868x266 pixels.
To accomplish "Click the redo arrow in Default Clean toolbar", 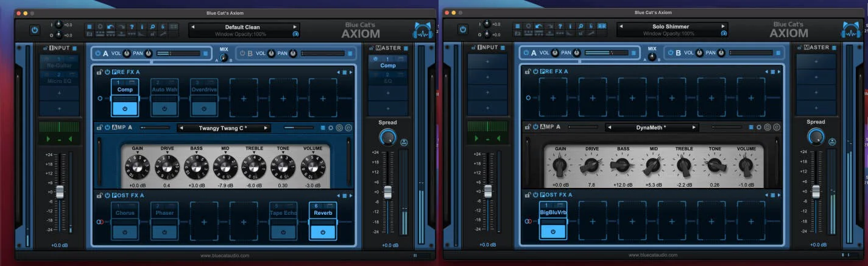I will 121,27.
